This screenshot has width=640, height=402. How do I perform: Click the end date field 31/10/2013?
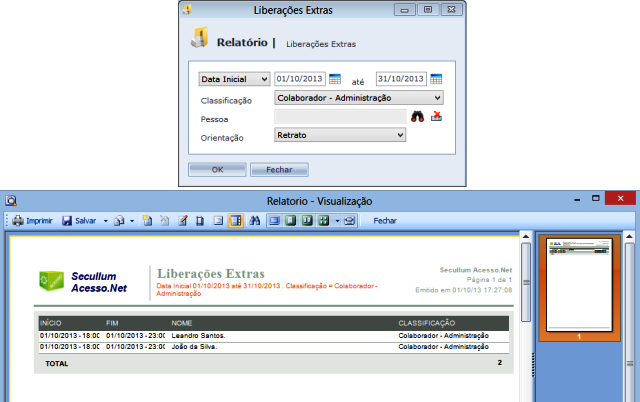[x=401, y=79]
